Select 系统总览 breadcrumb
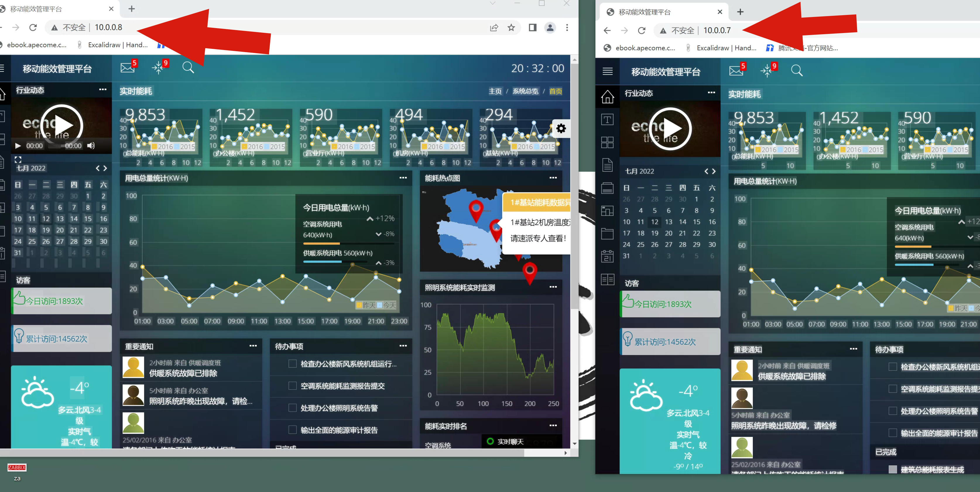 (525, 91)
